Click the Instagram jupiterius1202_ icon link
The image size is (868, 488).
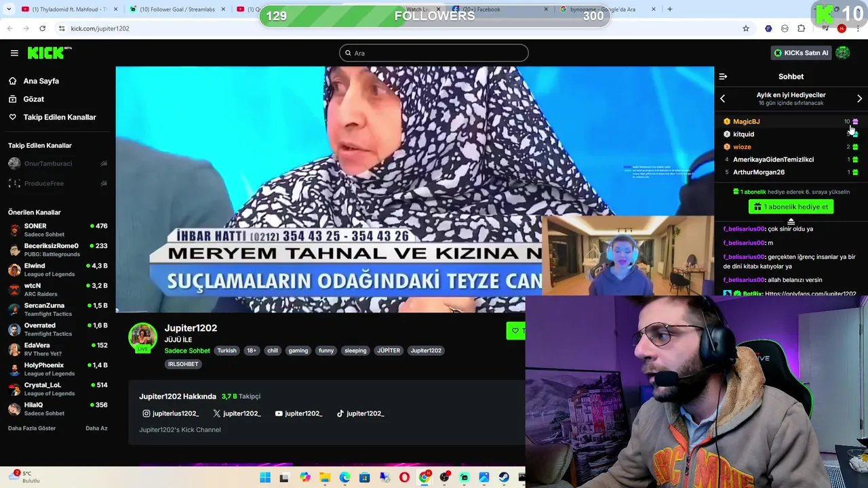[146, 413]
